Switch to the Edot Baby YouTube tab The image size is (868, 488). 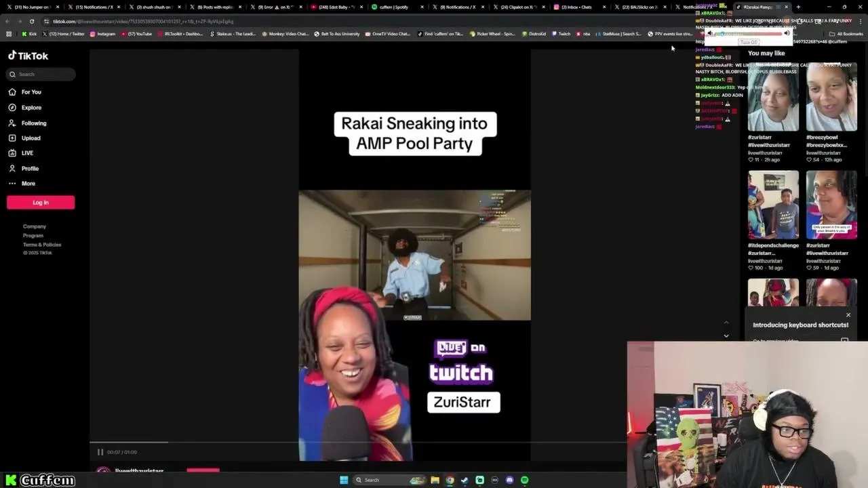[337, 7]
